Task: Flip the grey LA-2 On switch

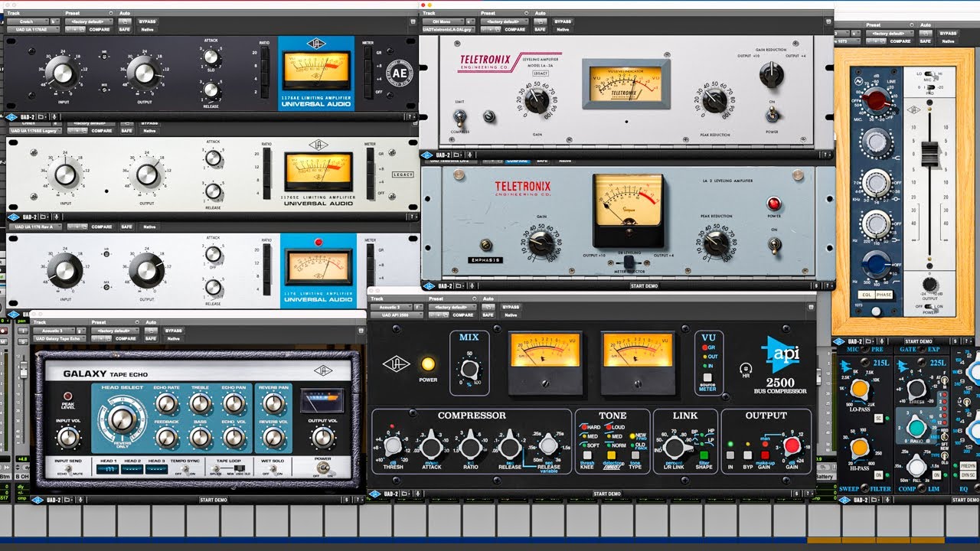Action: click(x=775, y=245)
